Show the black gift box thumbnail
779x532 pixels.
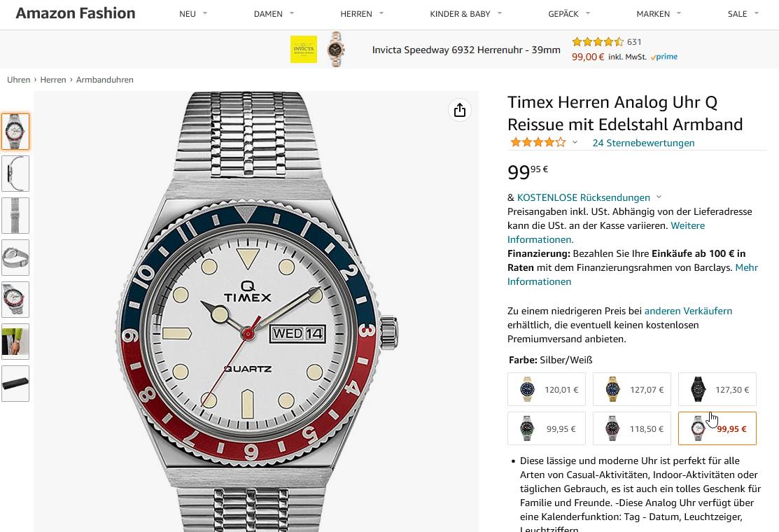(x=15, y=384)
